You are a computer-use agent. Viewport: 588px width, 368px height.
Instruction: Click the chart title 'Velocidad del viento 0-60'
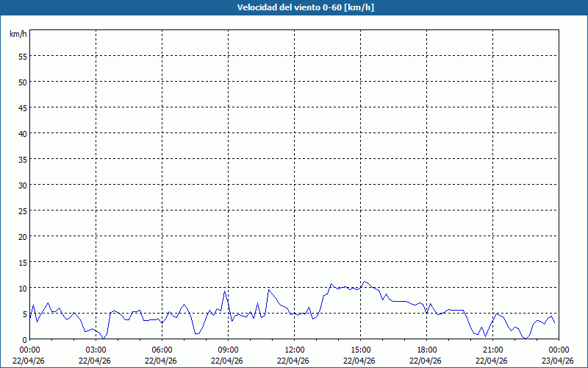[293, 8]
